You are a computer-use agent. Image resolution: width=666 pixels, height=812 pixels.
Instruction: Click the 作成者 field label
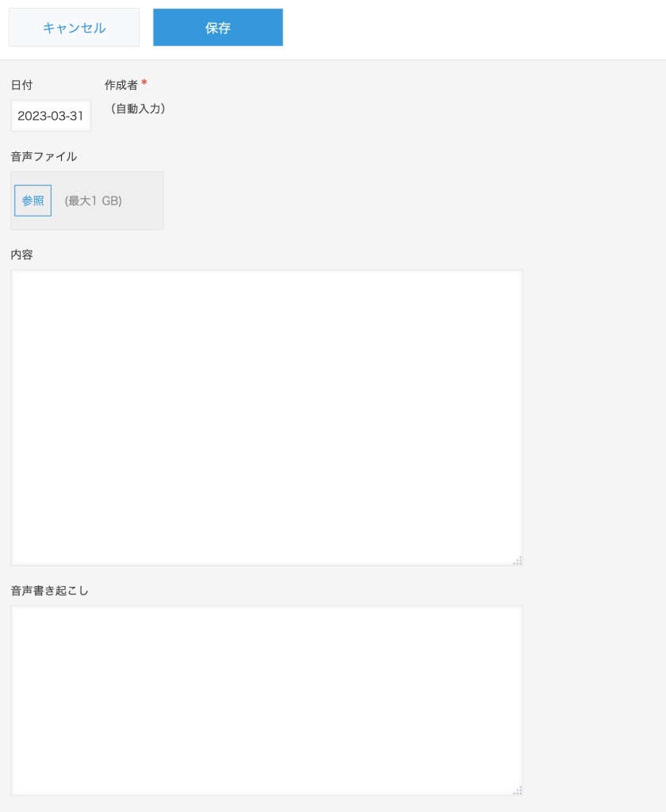click(121, 84)
